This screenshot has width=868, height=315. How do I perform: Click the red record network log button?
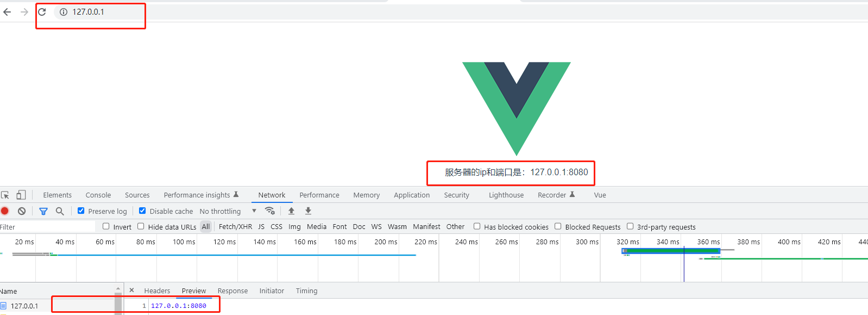[x=5, y=211]
